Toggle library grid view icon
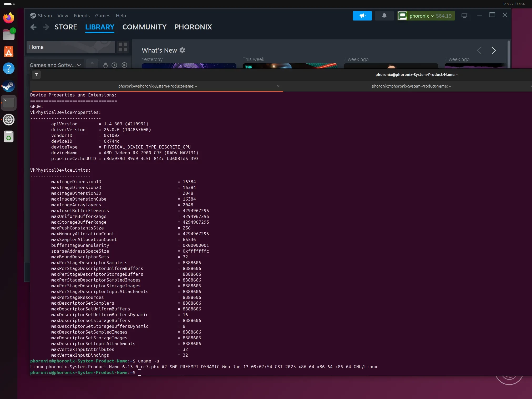This screenshot has height=399, width=532. click(x=123, y=47)
